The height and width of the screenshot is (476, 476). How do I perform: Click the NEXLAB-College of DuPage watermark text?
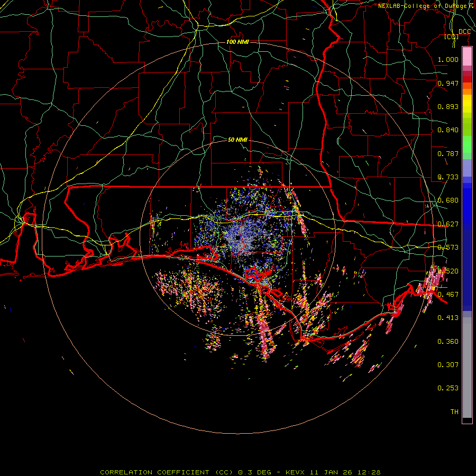[x=426, y=6]
